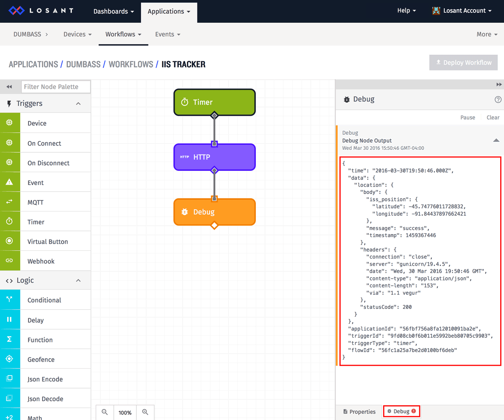Open the Dashboards dropdown menu
The width and height of the screenshot is (504, 420).
114,11
